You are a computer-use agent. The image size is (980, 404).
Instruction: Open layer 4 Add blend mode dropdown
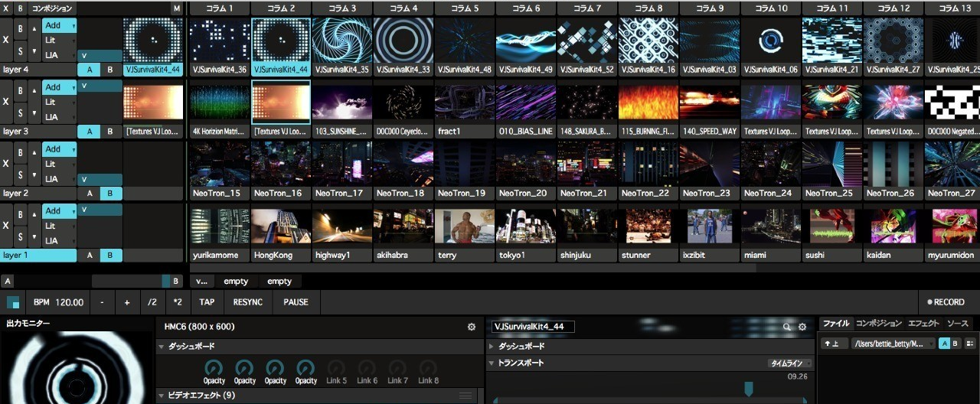[x=60, y=25]
